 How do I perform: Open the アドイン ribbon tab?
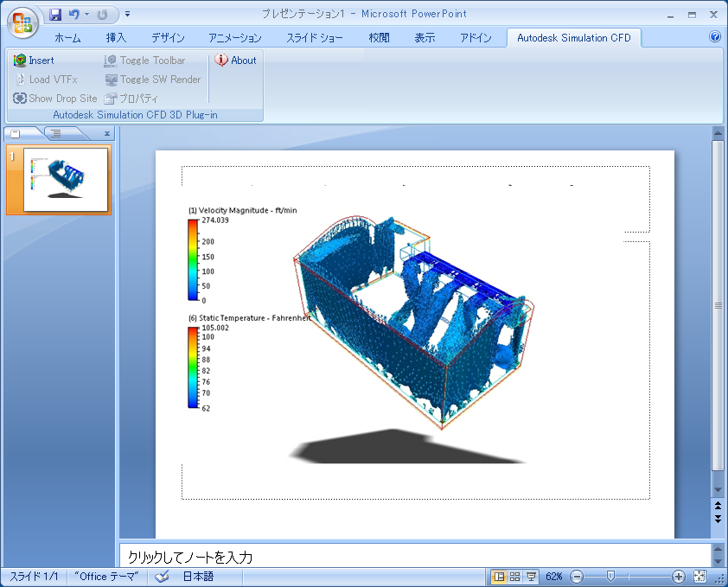click(x=476, y=38)
